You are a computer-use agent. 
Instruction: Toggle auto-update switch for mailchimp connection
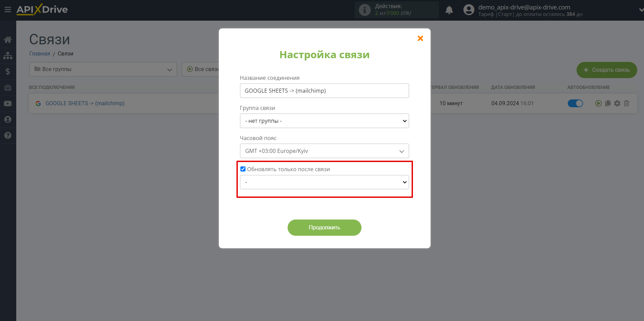(575, 103)
